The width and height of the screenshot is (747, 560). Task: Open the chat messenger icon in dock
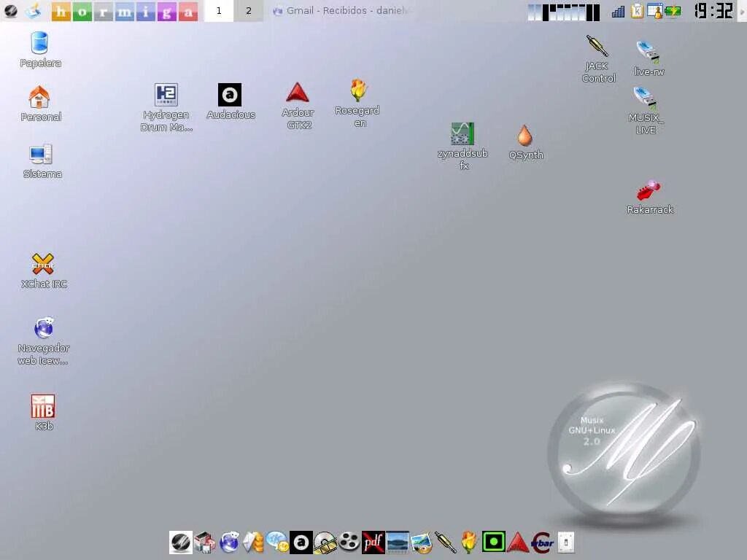[277, 542]
